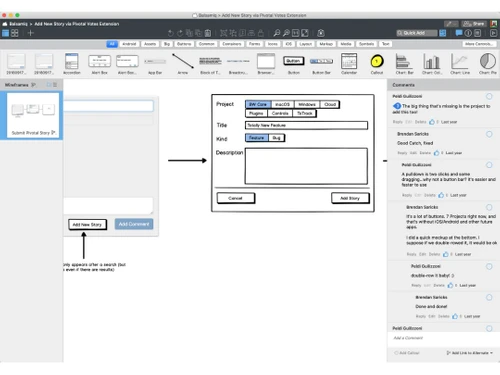500x375 pixels.
Task: Select the Button Bar control
Action: click(x=321, y=65)
